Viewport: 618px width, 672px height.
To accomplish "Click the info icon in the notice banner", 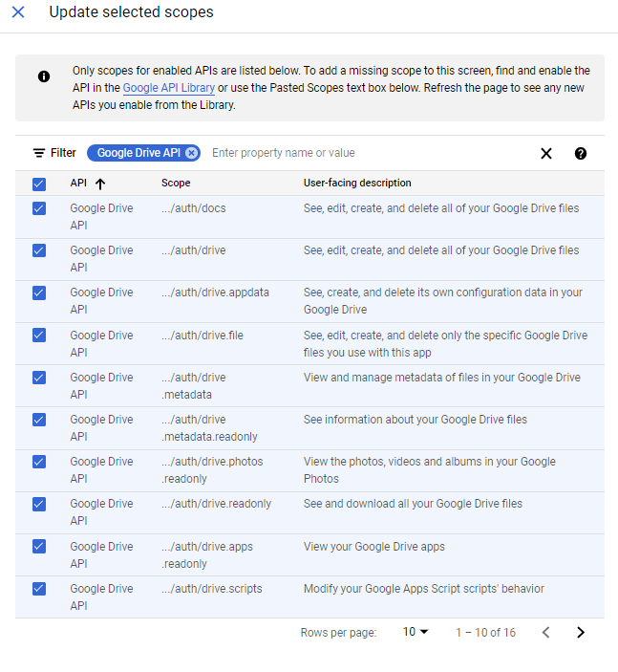I will click(x=44, y=76).
